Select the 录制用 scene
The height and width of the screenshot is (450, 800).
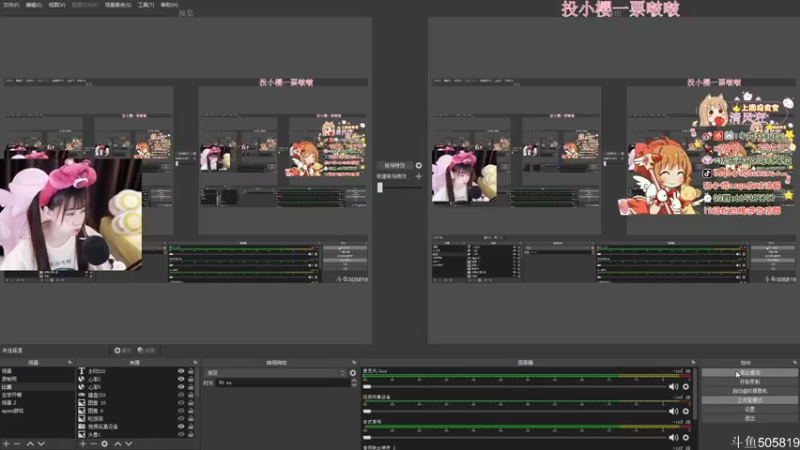(37, 379)
